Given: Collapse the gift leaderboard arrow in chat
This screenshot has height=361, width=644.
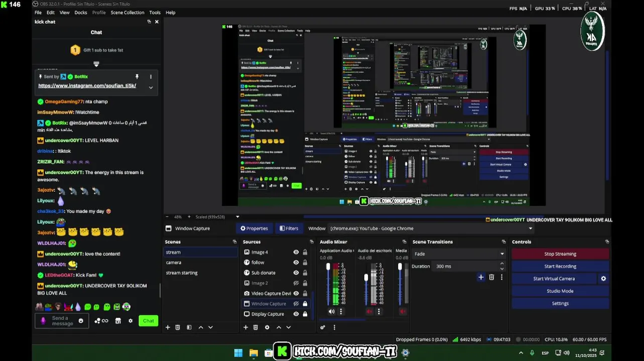Looking at the screenshot, I should [x=96, y=64].
